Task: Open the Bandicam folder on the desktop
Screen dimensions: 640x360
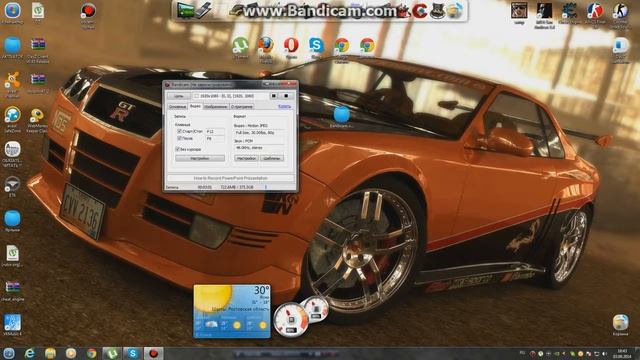Action: tap(342, 114)
